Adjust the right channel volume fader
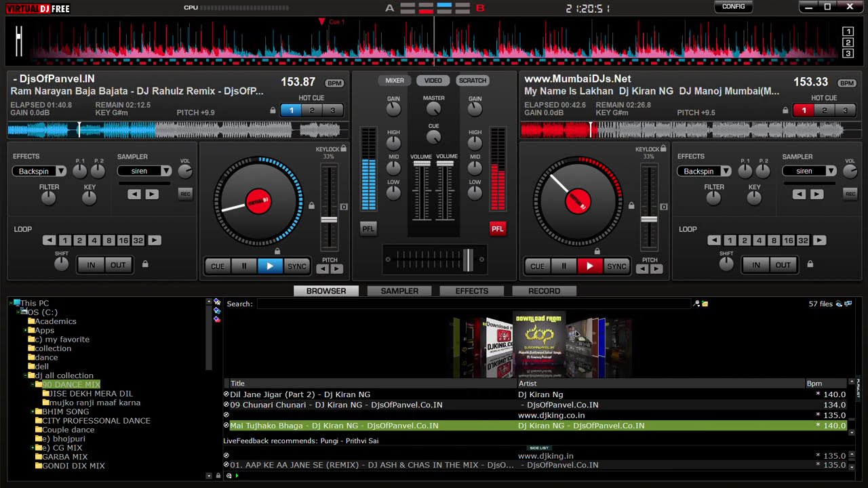This screenshot has width=868, height=488. 445,163
